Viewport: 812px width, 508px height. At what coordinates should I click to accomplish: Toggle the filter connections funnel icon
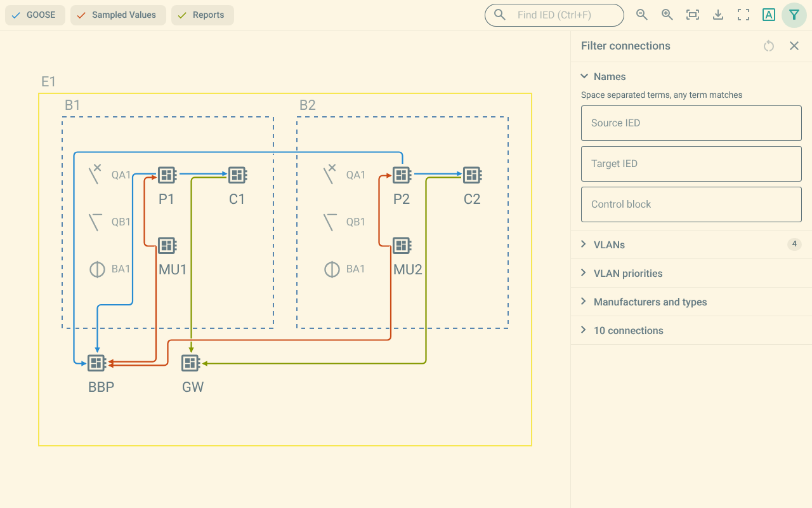click(794, 15)
